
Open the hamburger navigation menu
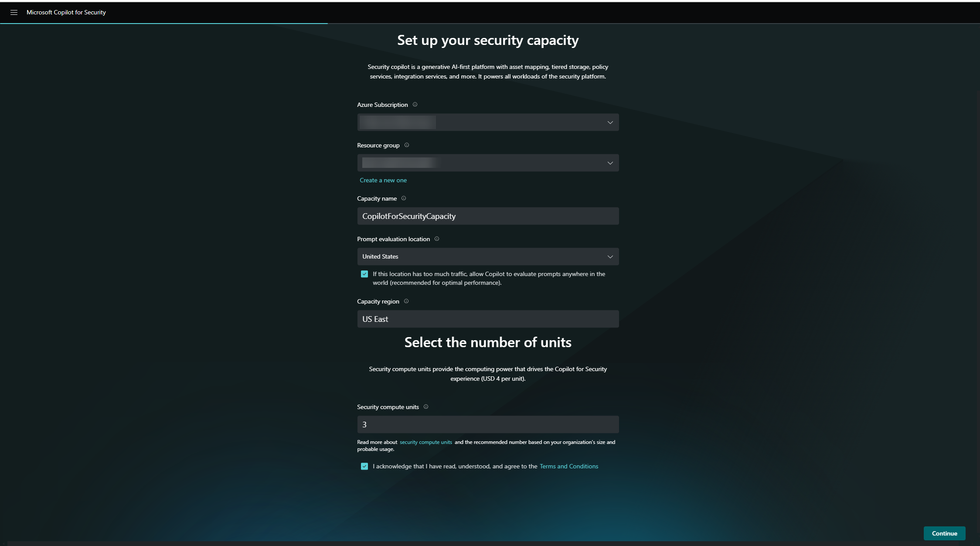pos(14,12)
